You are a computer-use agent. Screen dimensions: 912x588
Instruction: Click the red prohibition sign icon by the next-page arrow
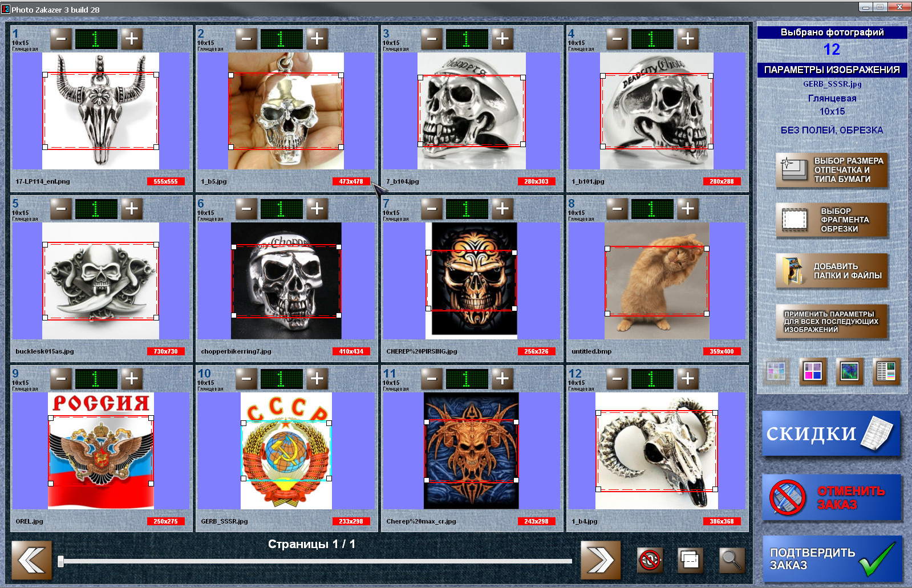click(650, 560)
